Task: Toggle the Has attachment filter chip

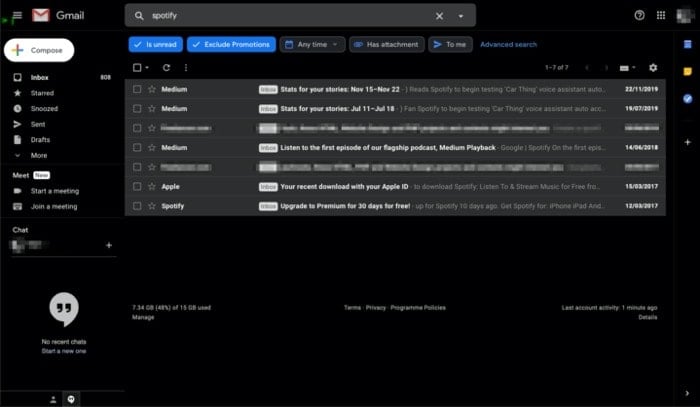Action: tap(387, 45)
